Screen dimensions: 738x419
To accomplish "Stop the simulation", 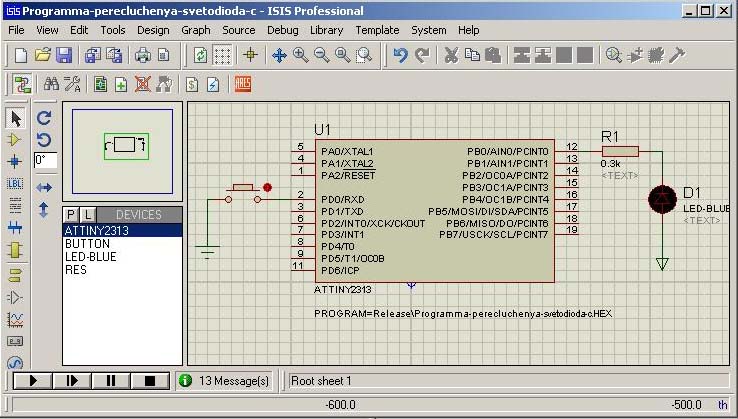I will [150, 380].
